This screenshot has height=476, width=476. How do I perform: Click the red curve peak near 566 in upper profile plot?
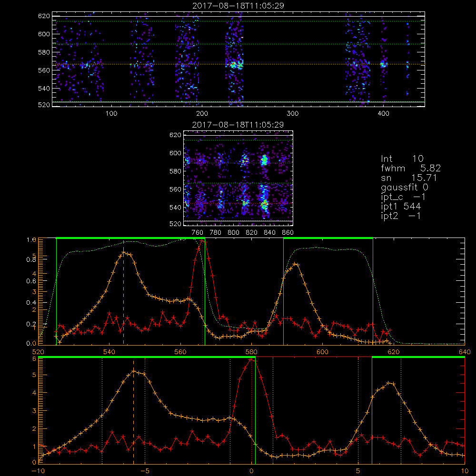(203, 242)
